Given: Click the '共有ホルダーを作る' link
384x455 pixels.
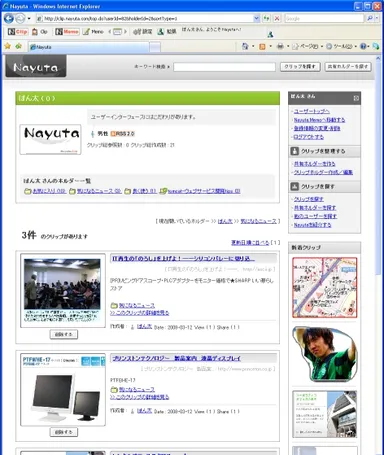Looking at the screenshot, I should click(x=314, y=164).
